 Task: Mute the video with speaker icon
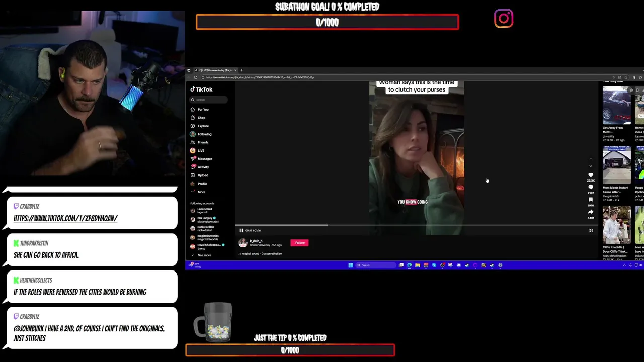tap(591, 230)
